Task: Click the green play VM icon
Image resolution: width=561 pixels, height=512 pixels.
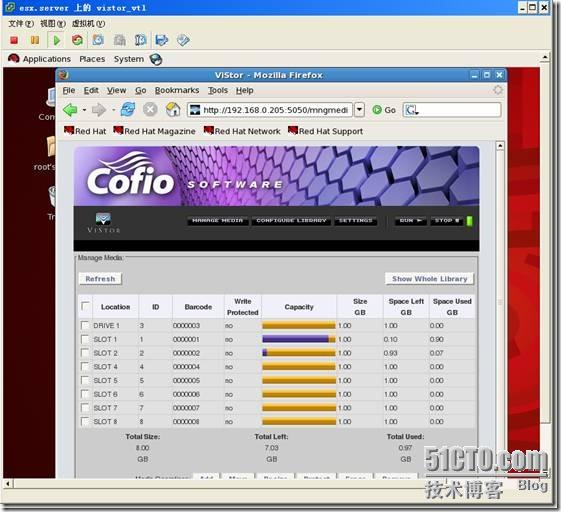Action: 56,40
